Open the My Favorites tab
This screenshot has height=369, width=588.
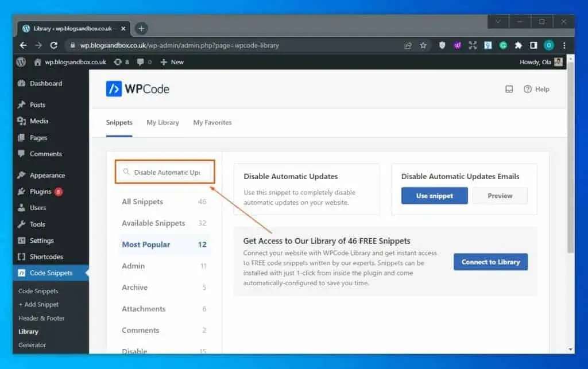point(212,122)
